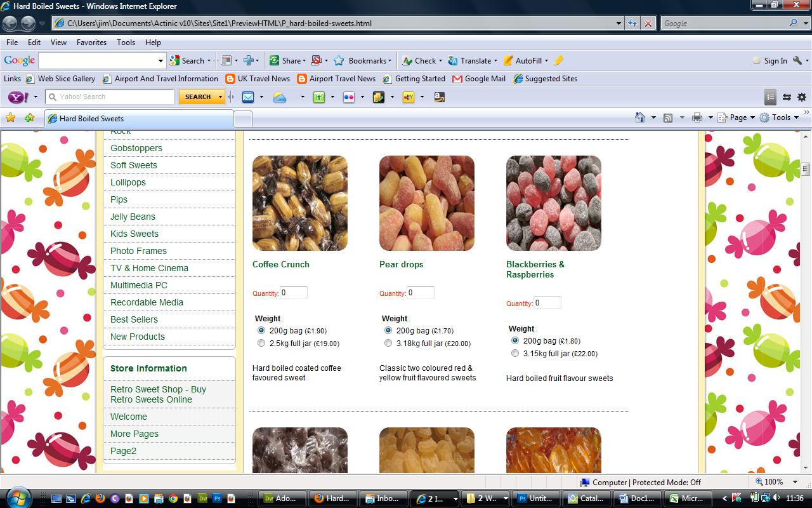Open the Favorites star icon

(x=10, y=118)
